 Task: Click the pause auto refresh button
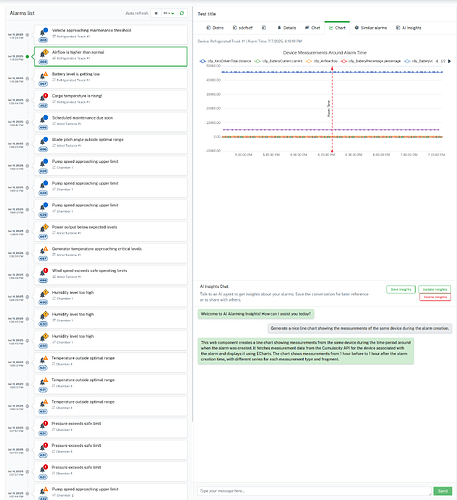point(156,13)
